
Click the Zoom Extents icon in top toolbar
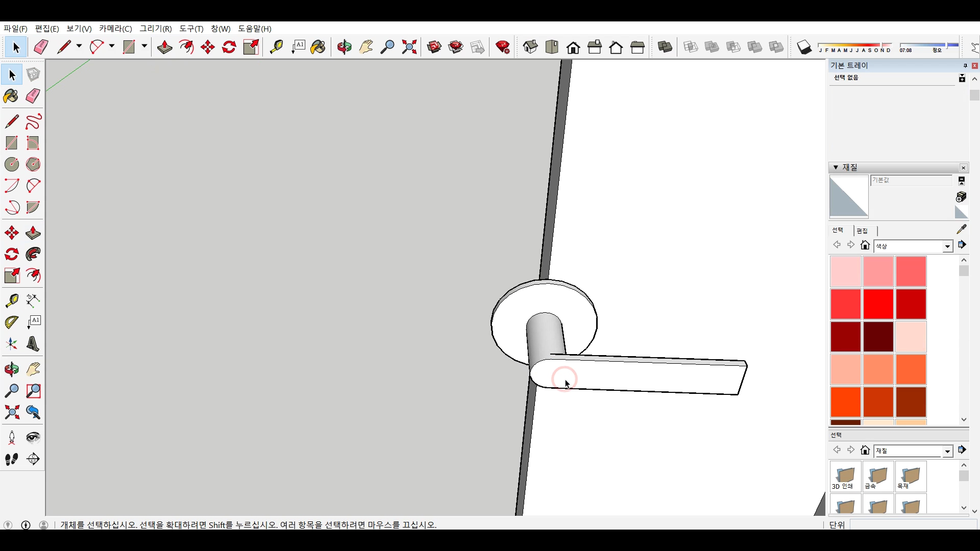click(x=409, y=47)
